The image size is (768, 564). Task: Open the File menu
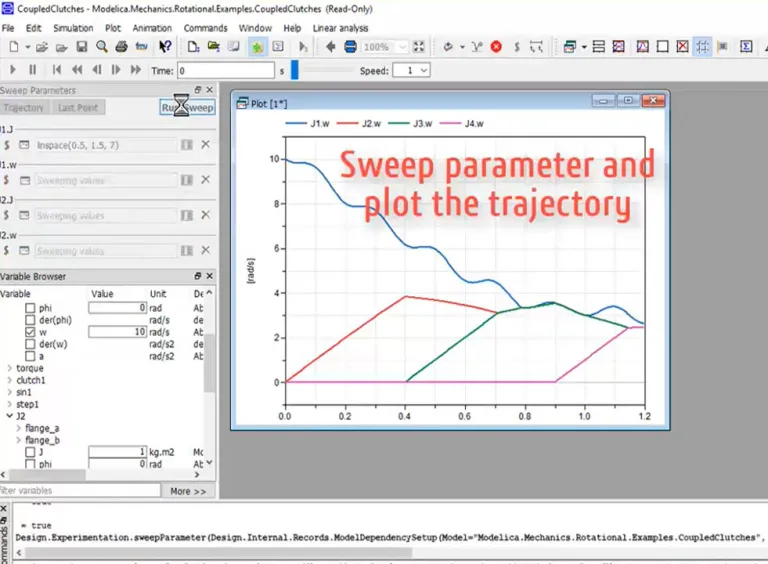click(8, 28)
